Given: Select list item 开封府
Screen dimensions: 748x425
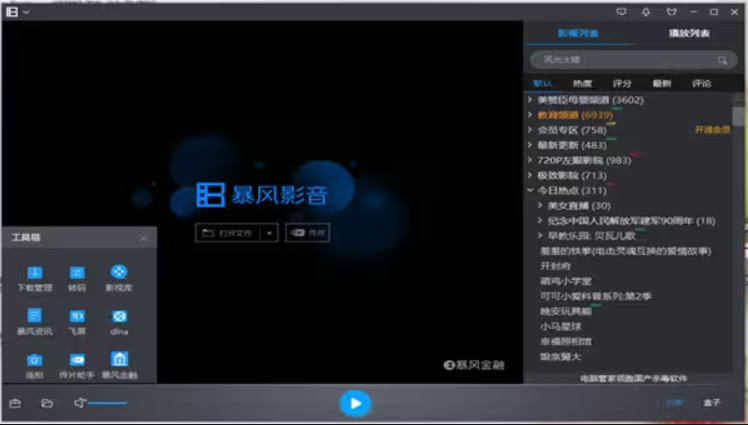Looking at the screenshot, I should pyautogui.click(x=555, y=266).
